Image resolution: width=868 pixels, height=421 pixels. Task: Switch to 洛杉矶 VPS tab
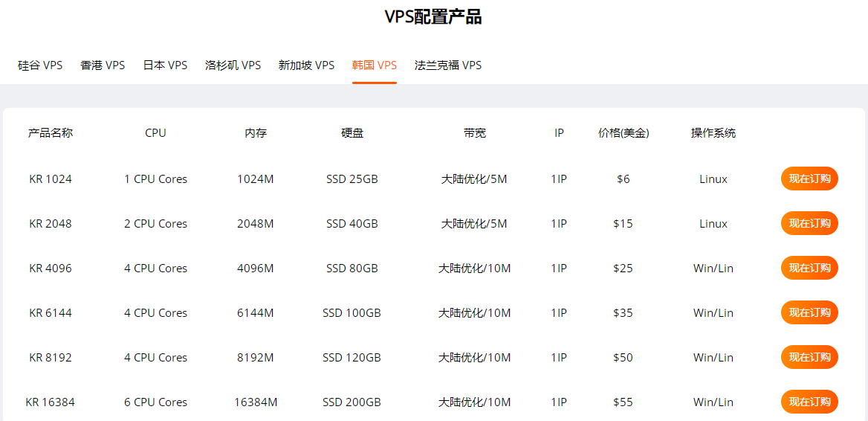pyautogui.click(x=233, y=65)
